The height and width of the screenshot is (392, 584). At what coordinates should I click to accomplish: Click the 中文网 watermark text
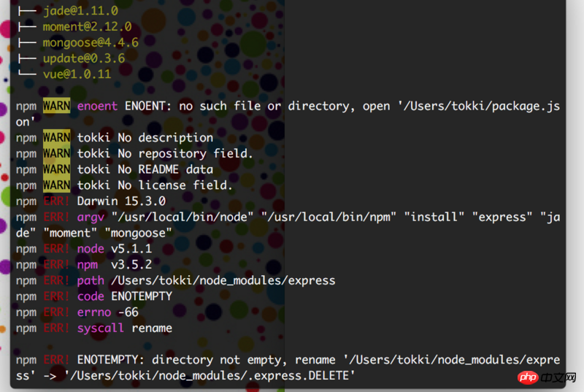[559, 377]
